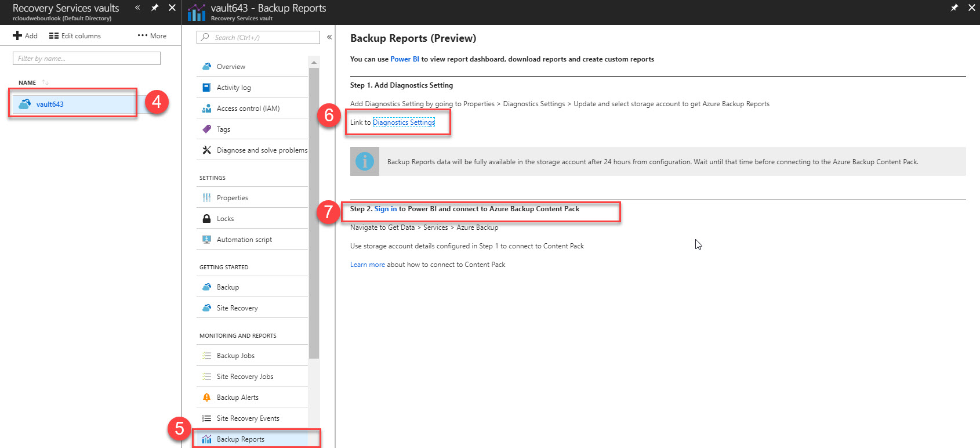980x448 pixels.
Task: Collapse the Recovery Services vaults blade
Action: point(137,8)
